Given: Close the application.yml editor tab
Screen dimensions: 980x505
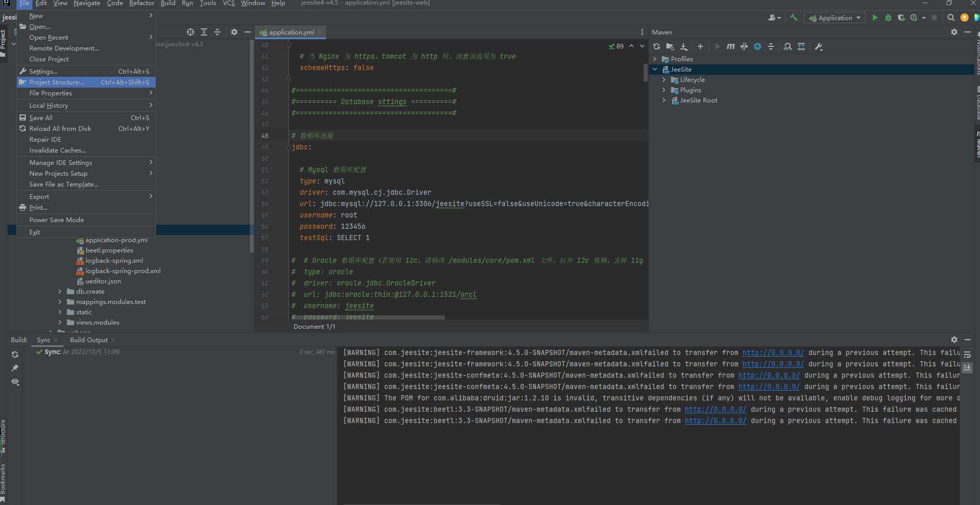Looking at the screenshot, I should tap(320, 32).
